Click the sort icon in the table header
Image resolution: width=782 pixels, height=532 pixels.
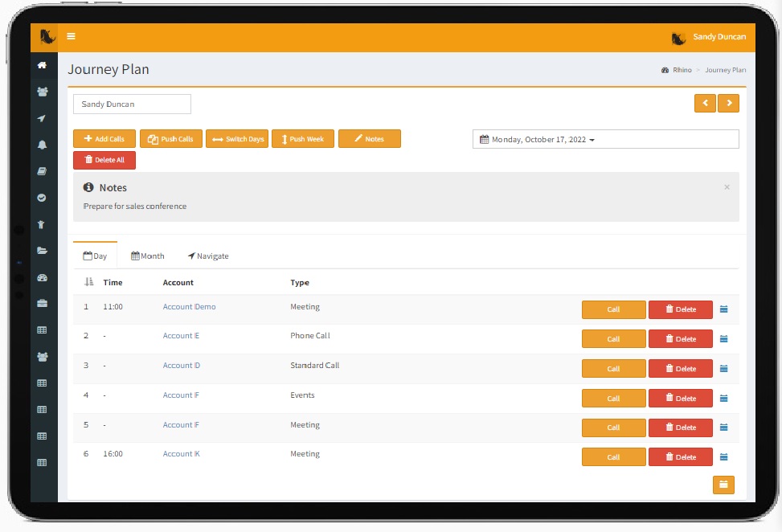pyautogui.click(x=88, y=282)
